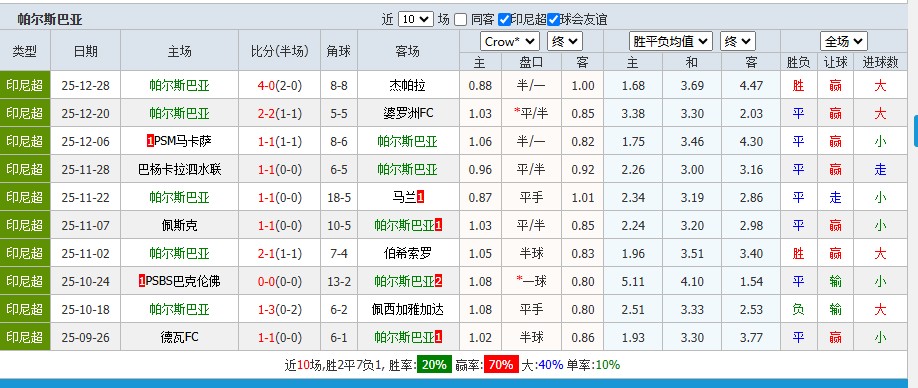This screenshot has height=388, width=918.
Task: Click the away odds value 4.47
Action: tap(751, 85)
